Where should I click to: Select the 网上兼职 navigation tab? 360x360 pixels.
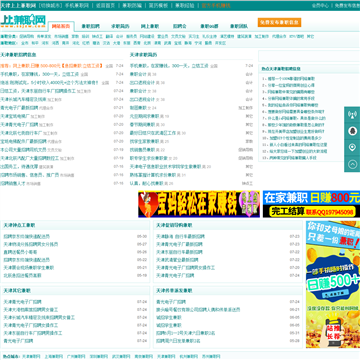point(150,26)
